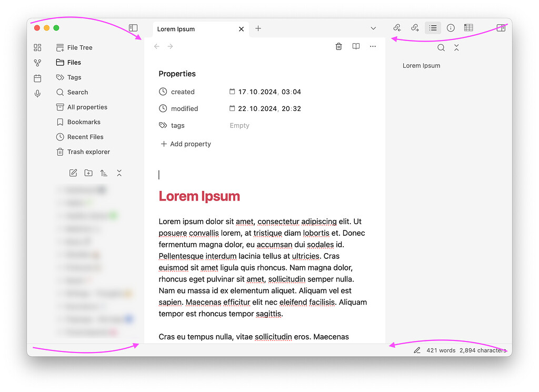539x392 pixels.
Task: Click the microphone icon in sidebar
Action: pyautogui.click(x=37, y=94)
